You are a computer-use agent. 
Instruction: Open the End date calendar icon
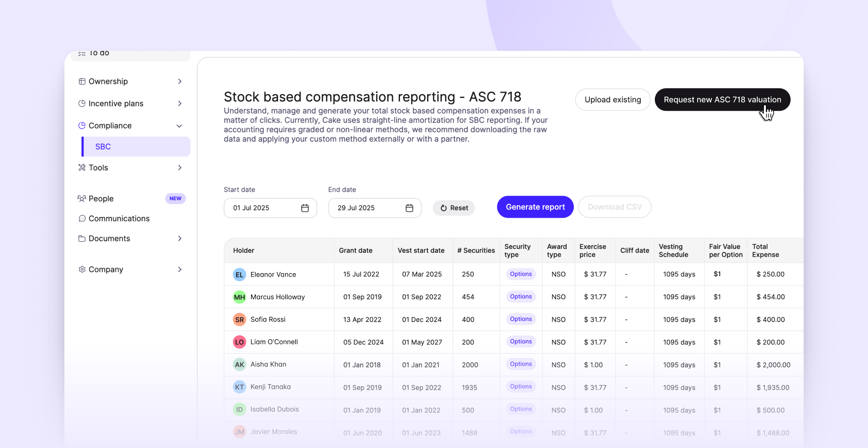pos(409,208)
